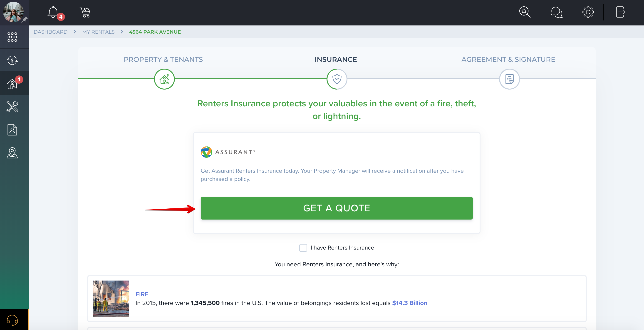Screen dimensions: 644x330
Task: Open settings gear icon
Action: [588, 12]
